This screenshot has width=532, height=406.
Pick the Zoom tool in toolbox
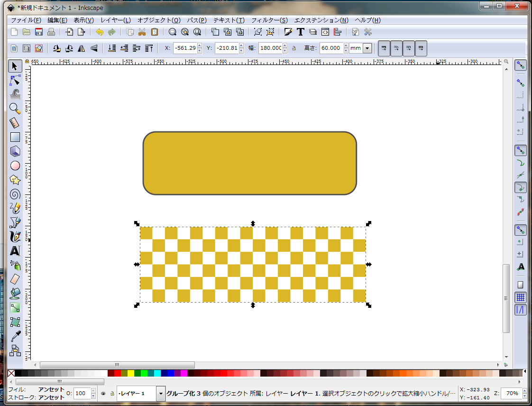click(x=15, y=109)
